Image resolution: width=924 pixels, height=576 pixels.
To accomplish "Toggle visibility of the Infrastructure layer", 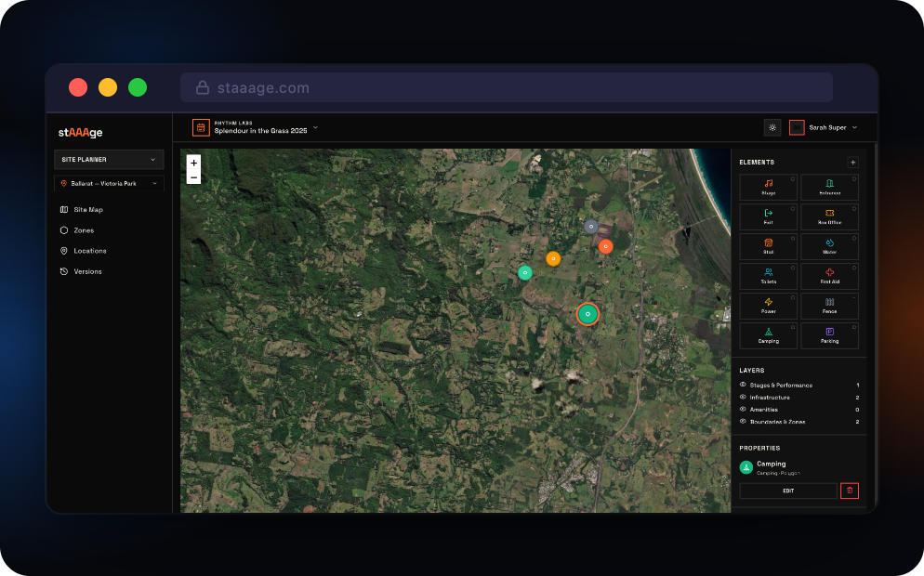I will 743,397.
